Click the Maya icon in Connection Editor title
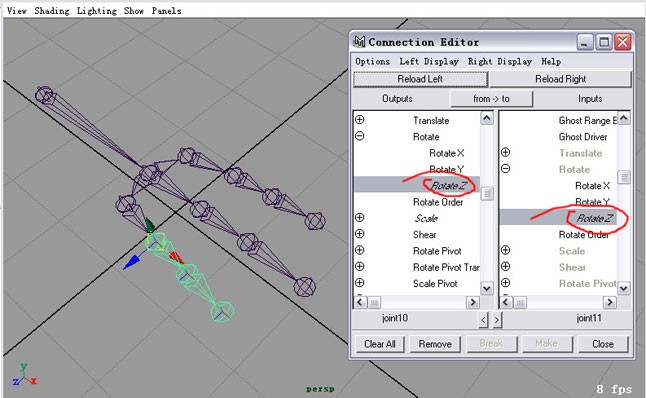 359,42
